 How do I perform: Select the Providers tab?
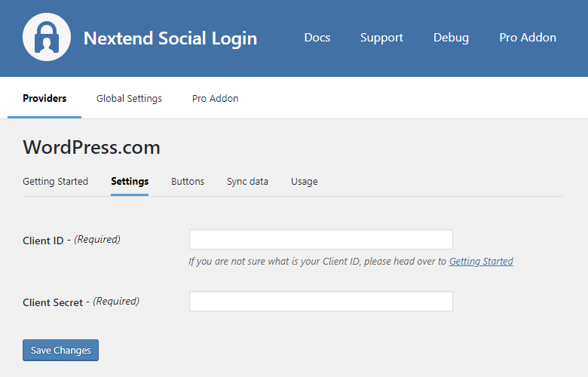pos(44,99)
